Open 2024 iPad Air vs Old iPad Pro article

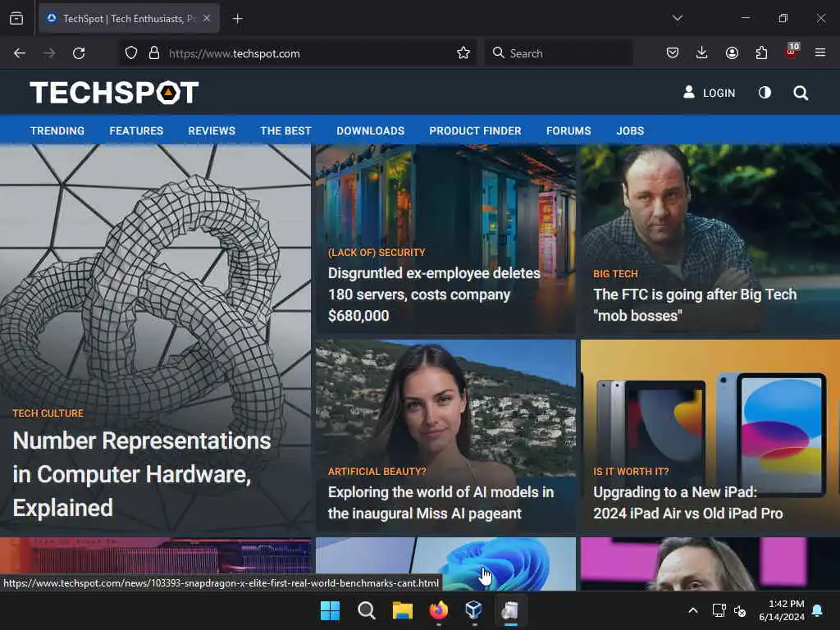(x=688, y=503)
